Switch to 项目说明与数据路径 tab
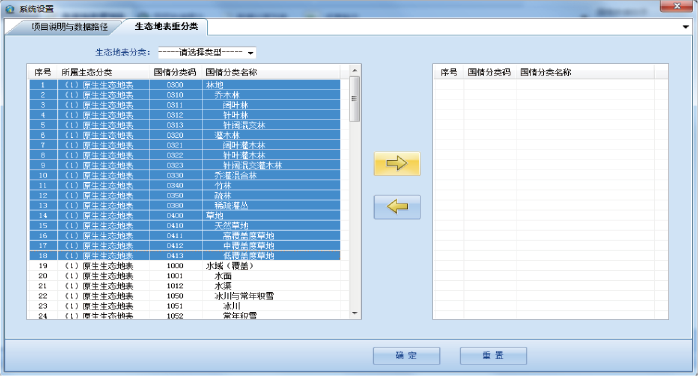This screenshot has width=698, height=376. [69, 27]
